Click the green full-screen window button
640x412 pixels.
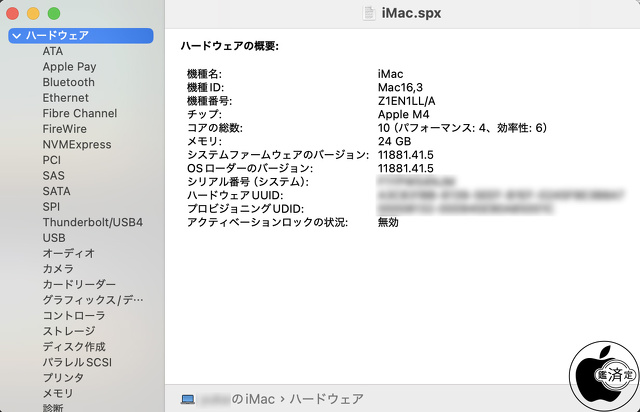(x=54, y=14)
